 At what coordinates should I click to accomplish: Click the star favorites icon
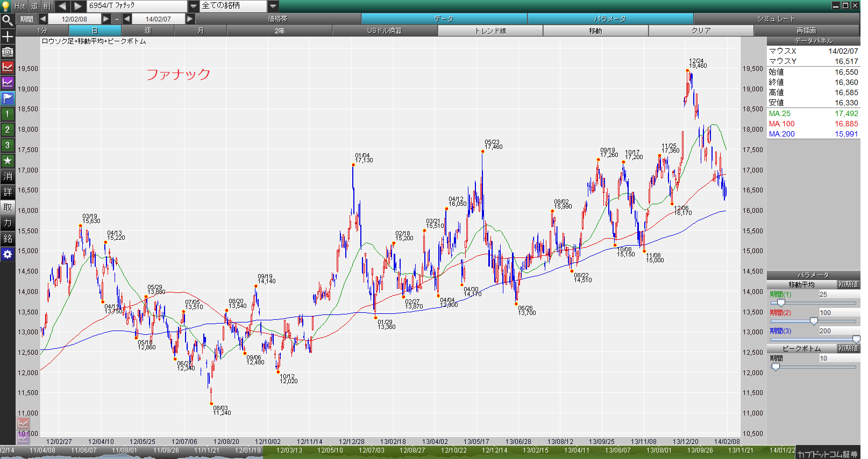8,161
